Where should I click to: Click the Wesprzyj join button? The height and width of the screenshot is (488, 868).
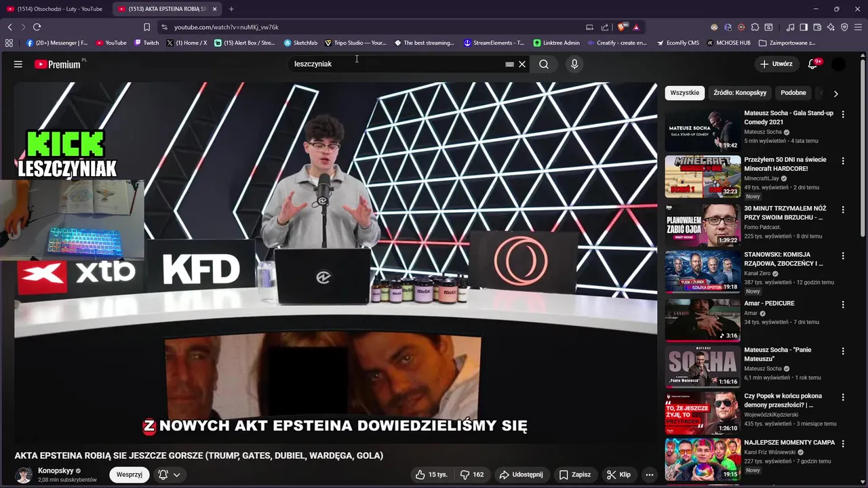pyautogui.click(x=129, y=474)
